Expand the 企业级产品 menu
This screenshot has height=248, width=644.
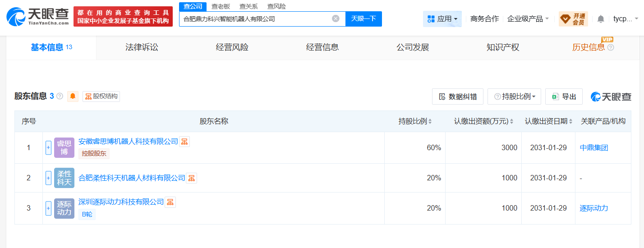coord(528,19)
